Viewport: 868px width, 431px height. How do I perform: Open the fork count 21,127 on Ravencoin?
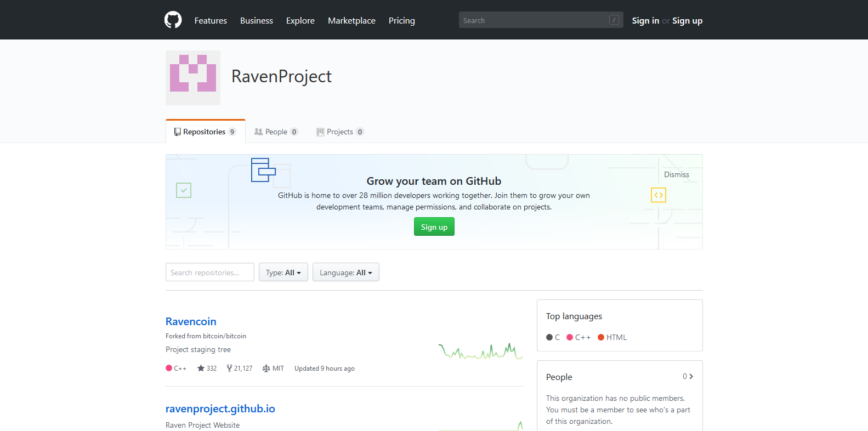click(239, 368)
